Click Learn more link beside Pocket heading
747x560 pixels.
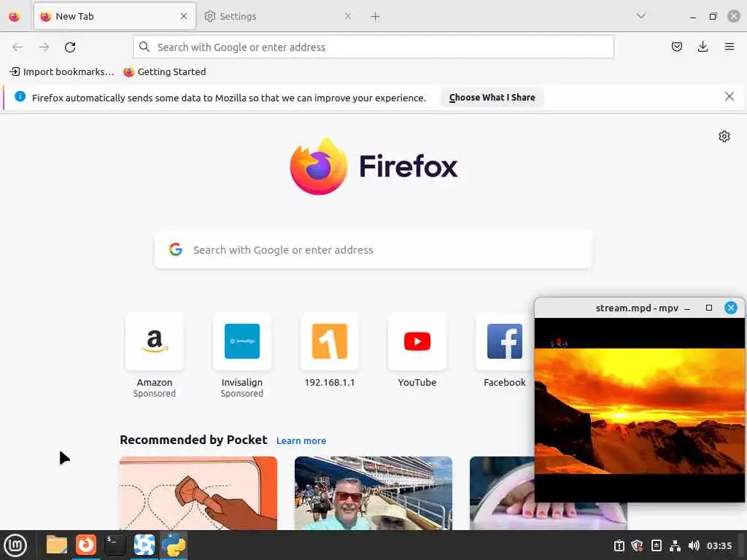click(x=301, y=441)
